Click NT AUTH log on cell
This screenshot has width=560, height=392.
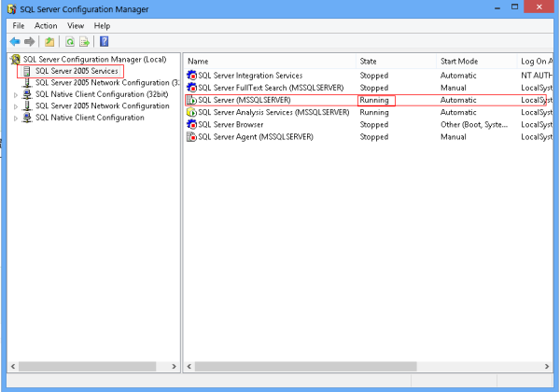point(537,76)
